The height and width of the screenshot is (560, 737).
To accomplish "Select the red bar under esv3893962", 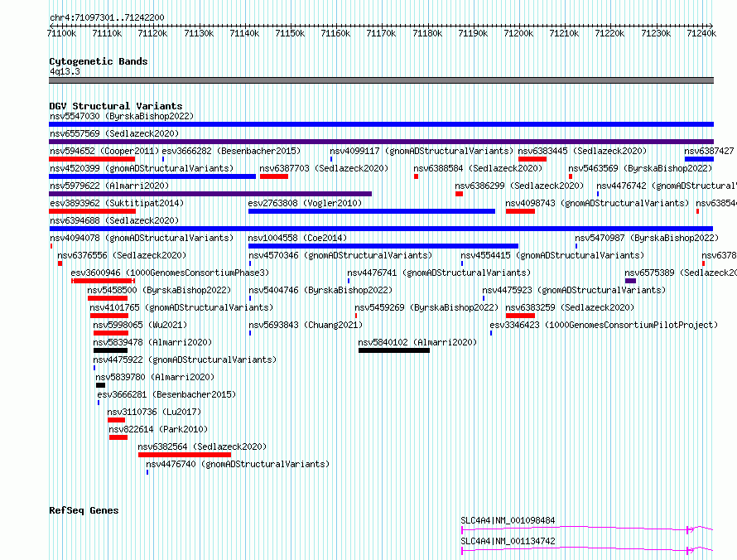I will pos(92,211).
